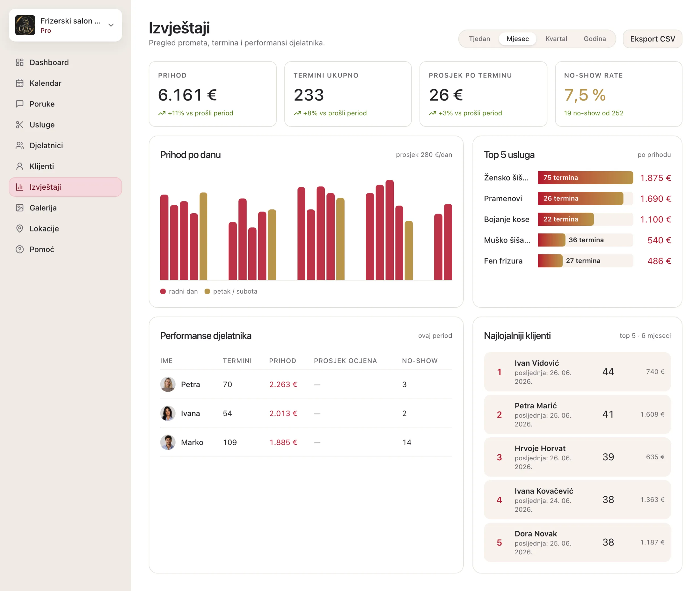Viewport: 700px width, 591px height.
Task: Click Marko's avatar in the staff table
Action: coord(168,442)
